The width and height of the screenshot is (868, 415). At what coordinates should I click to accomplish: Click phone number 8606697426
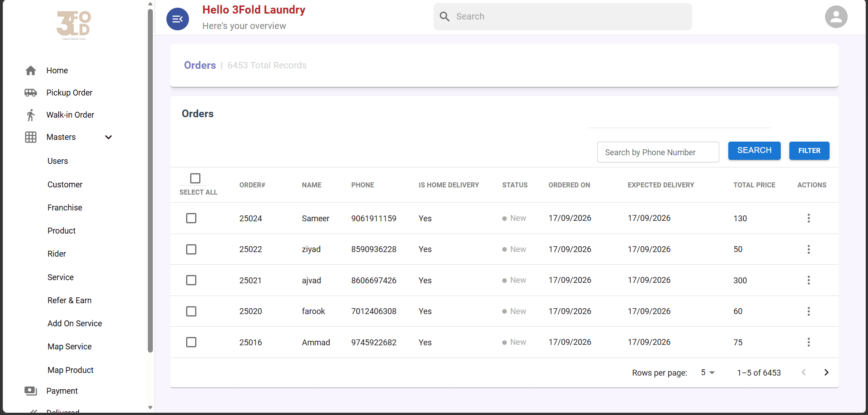tap(374, 281)
